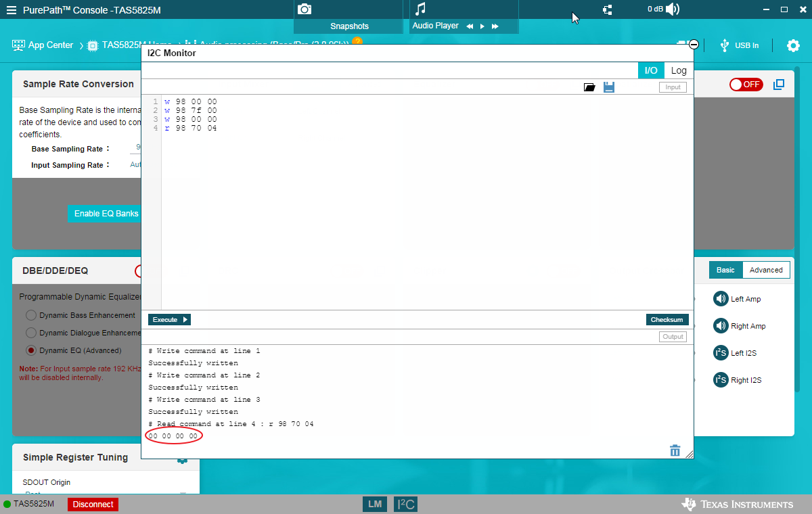Select the Basic tab
Screen dimensions: 812x514
coord(725,270)
